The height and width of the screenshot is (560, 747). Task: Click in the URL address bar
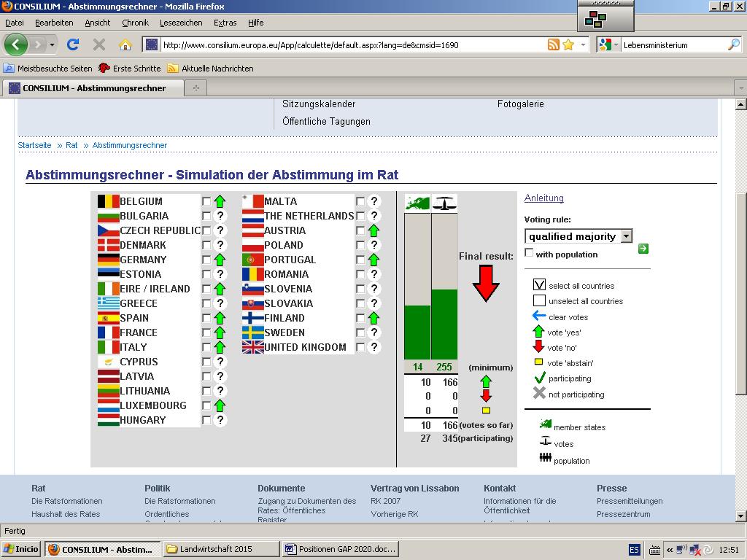tap(350, 44)
